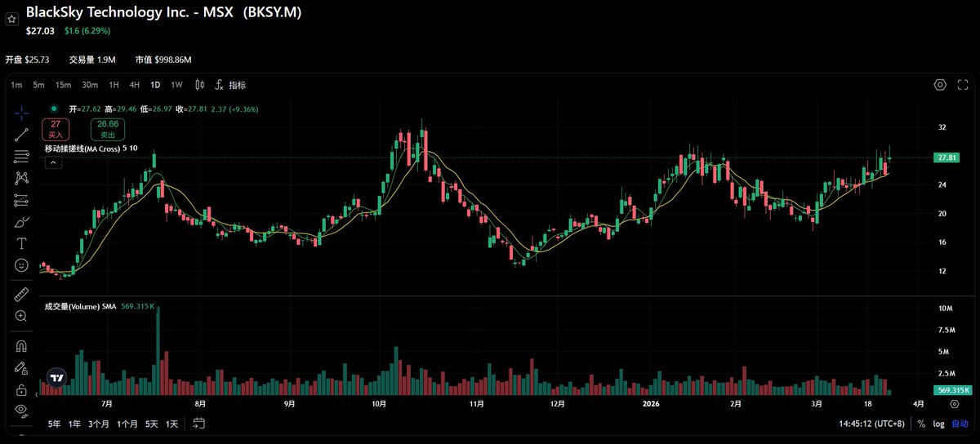Select the 1D timeframe
This screenshot has width=980, height=444.
155,85
